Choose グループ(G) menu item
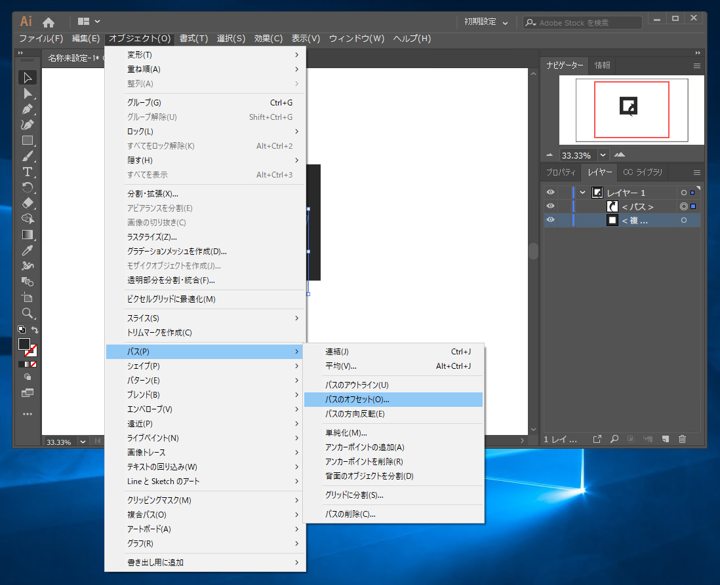The image size is (720, 585). [x=205, y=102]
